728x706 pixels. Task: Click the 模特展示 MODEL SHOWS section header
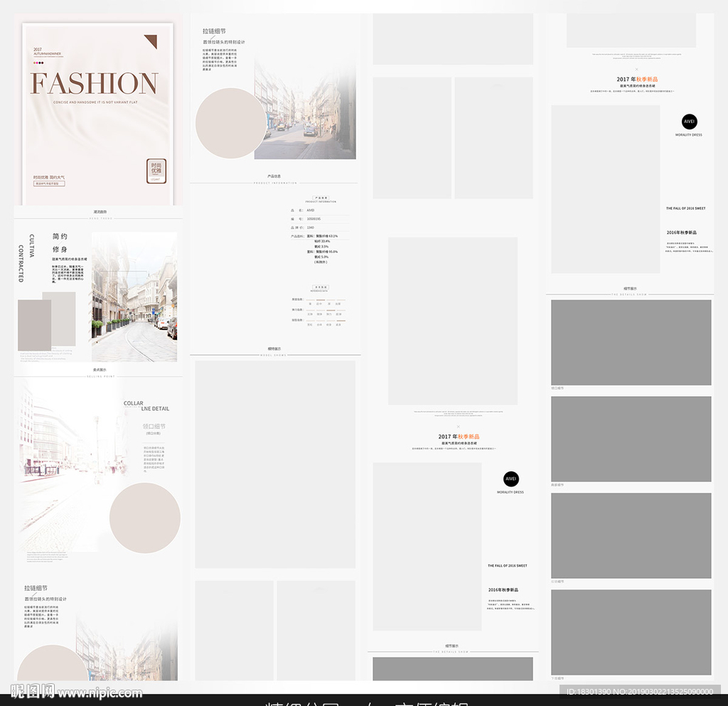274,351
